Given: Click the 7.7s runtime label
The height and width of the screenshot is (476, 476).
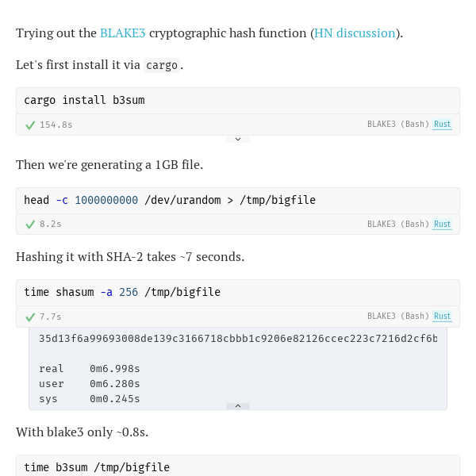Looking at the screenshot, I should [51, 317].
